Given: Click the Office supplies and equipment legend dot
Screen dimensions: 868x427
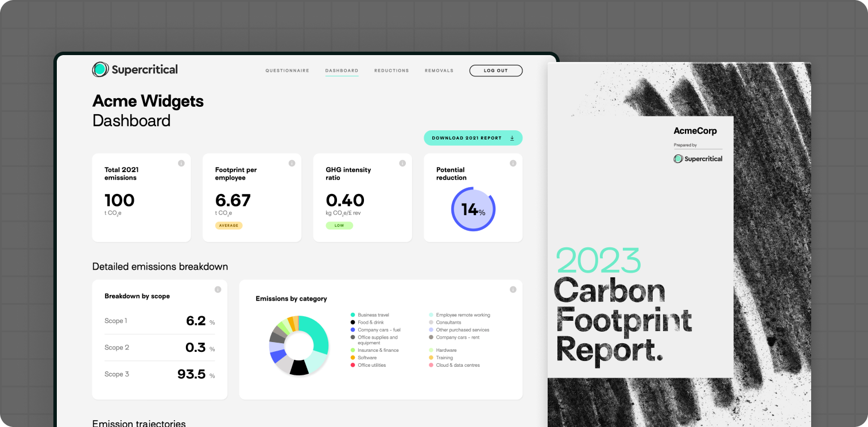Looking at the screenshot, I should (352, 337).
